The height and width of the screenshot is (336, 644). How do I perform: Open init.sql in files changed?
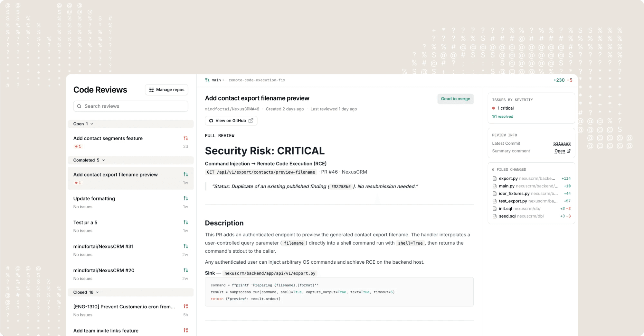531,209
